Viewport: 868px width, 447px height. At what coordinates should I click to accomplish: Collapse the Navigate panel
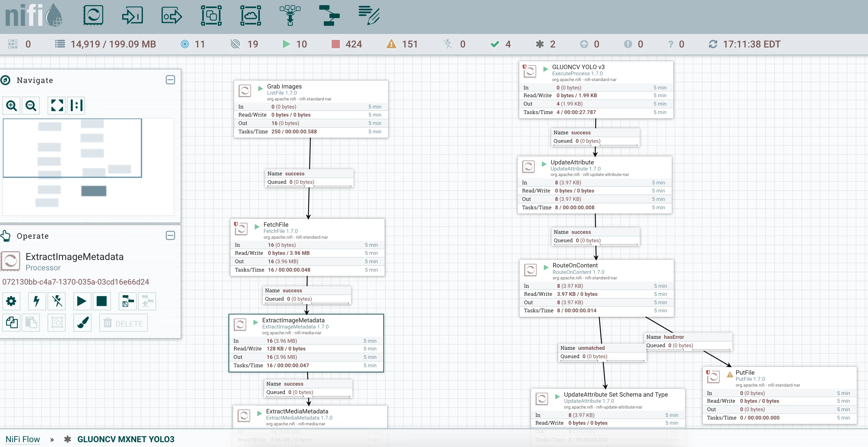pos(170,80)
